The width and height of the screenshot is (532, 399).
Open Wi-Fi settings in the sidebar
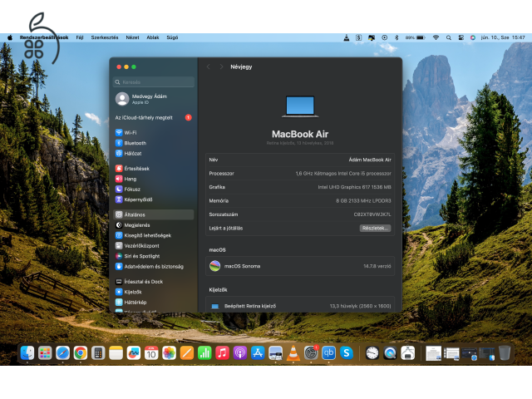(x=153, y=133)
